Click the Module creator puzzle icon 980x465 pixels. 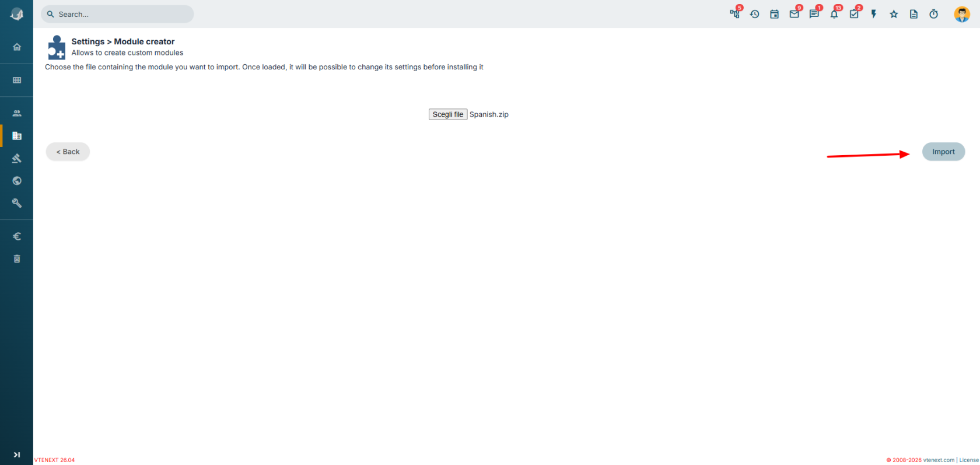pyautogui.click(x=57, y=47)
